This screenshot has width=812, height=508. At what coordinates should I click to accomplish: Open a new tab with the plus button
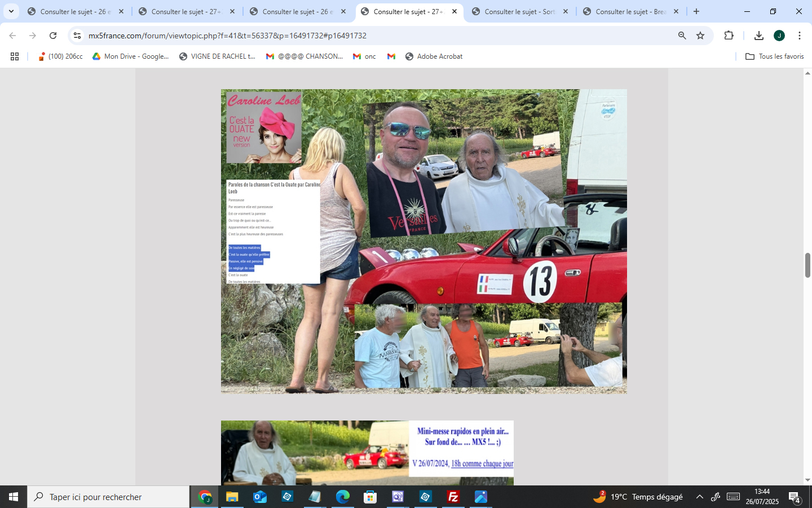pyautogui.click(x=696, y=11)
